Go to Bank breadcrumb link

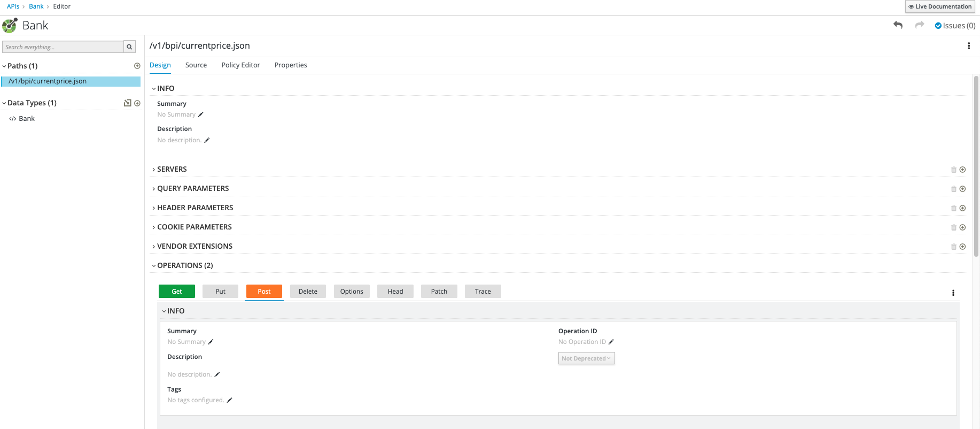click(36, 6)
